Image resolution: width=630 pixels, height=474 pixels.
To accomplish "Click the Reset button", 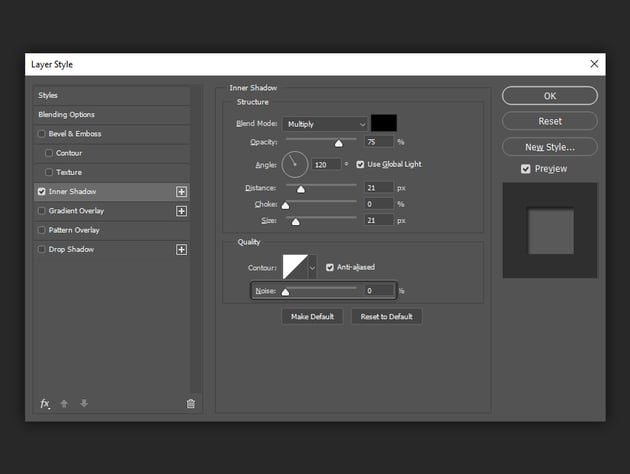I will click(550, 121).
